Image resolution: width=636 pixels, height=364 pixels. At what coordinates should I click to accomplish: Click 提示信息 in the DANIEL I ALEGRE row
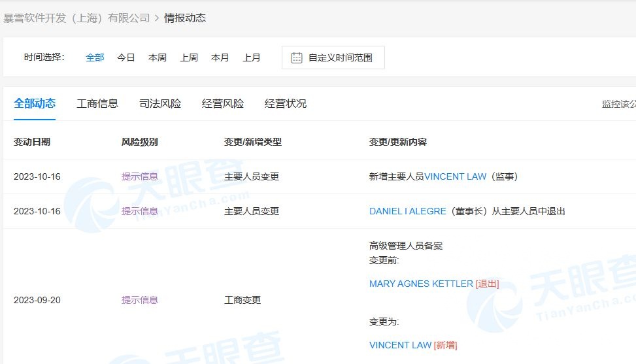coord(139,211)
